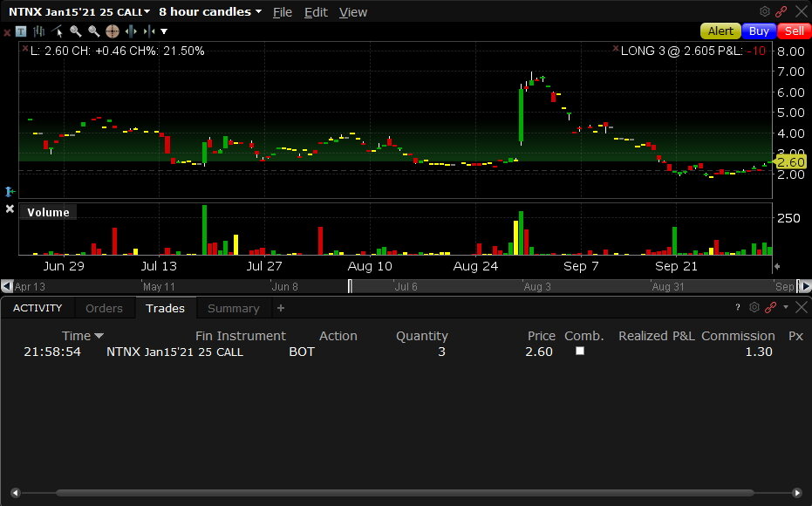Open Activity panel settings gear
This screenshot has width=812, height=506.
(754, 308)
